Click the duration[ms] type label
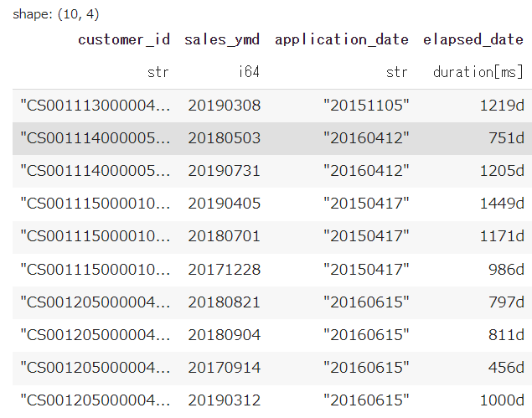This screenshot has height=418, width=532. (478, 72)
